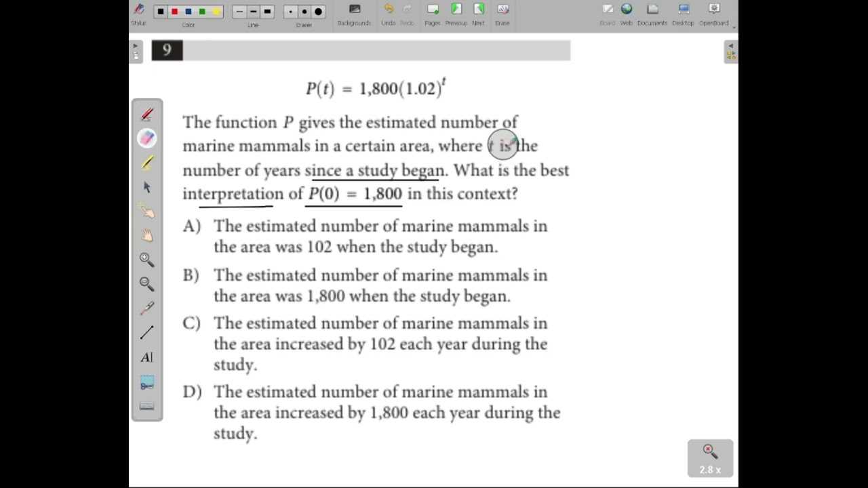Choose the green pen color
Screen dimensions: 868x488
point(202,12)
